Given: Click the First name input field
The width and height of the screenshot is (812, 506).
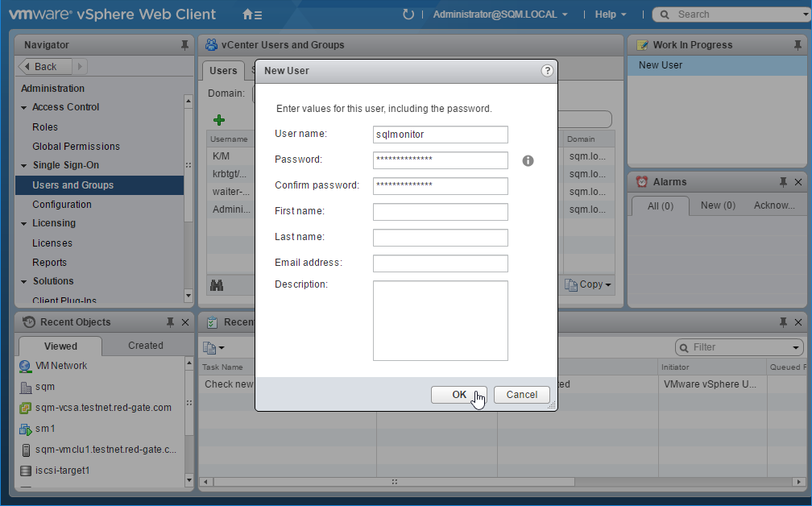Looking at the screenshot, I should click(x=440, y=212).
